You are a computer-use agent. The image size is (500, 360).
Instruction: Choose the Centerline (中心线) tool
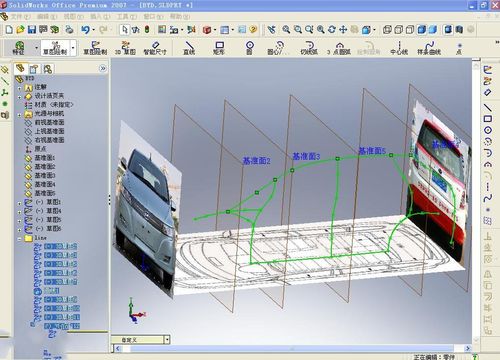[399, 48]
